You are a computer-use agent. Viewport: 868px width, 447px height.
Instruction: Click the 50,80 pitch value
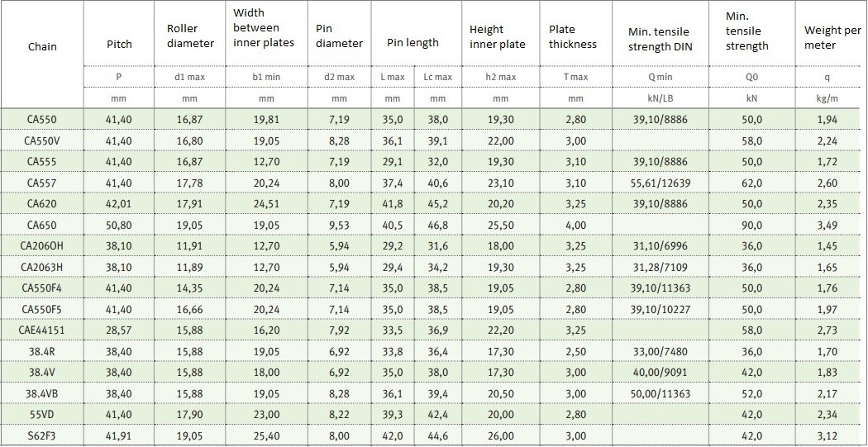click(x=119, y=226)
